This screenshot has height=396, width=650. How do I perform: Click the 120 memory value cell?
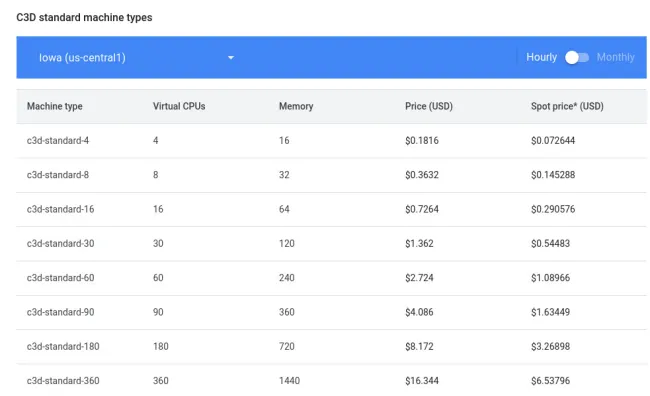[x=287, y=243]
